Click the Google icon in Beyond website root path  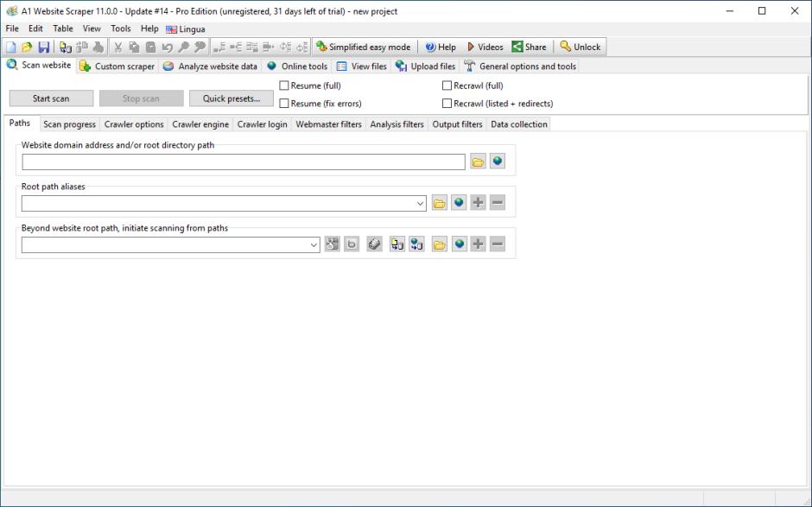coord(332,244)
